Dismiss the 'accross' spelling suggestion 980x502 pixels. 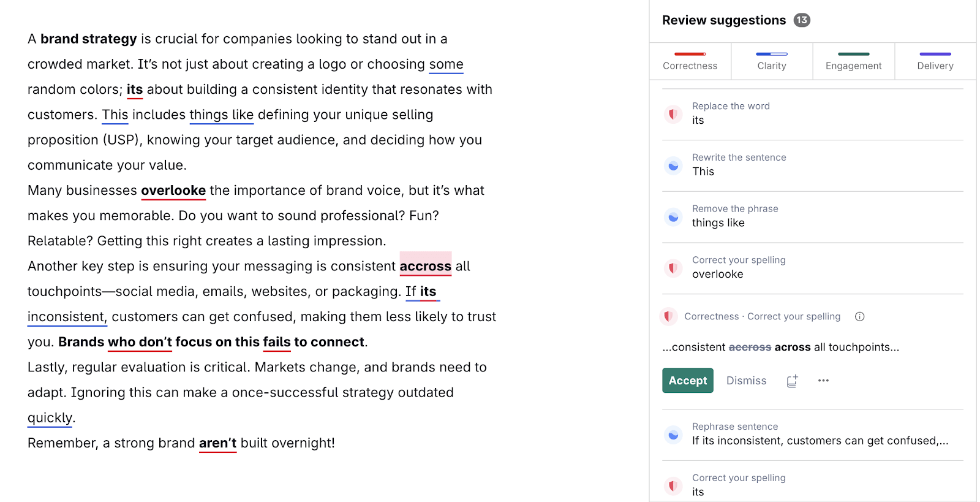pos(746,380)
